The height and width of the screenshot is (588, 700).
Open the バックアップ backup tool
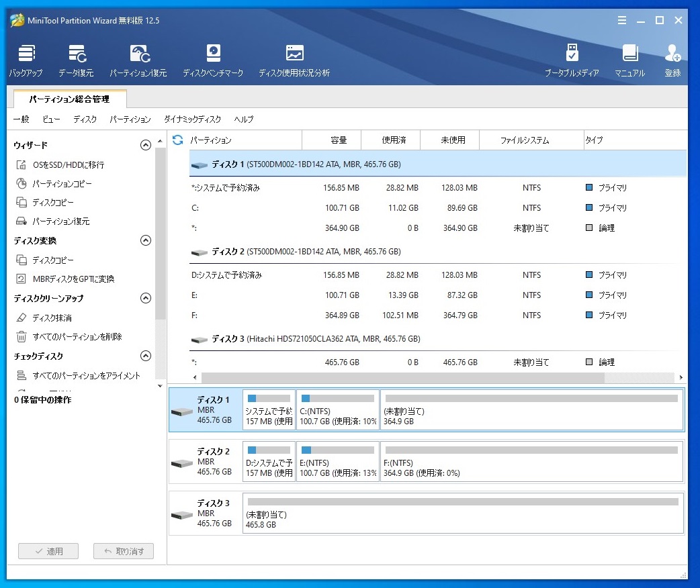pyautogui.click(x=26, y=60)
